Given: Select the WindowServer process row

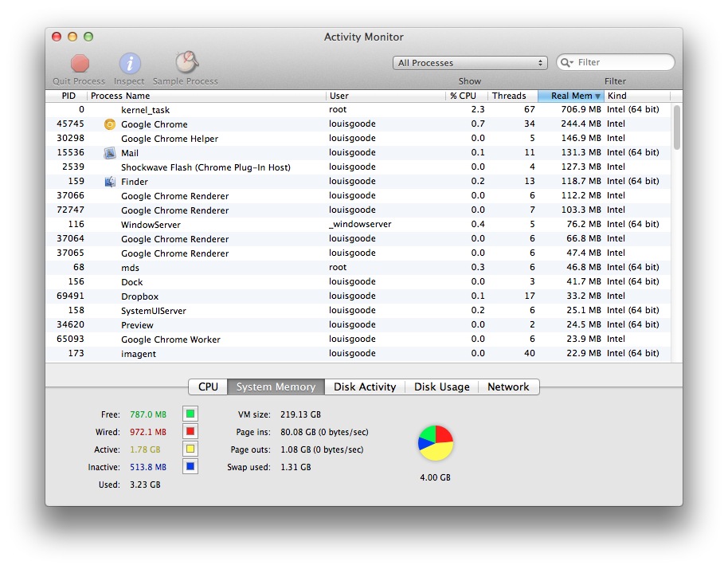Looking at the screenshot, I should point(358,225).
